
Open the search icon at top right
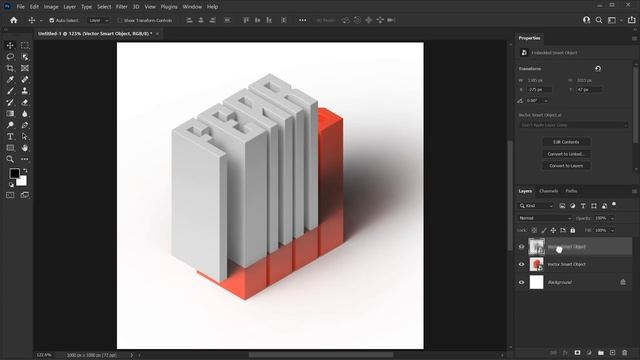[x=599, y=20]
